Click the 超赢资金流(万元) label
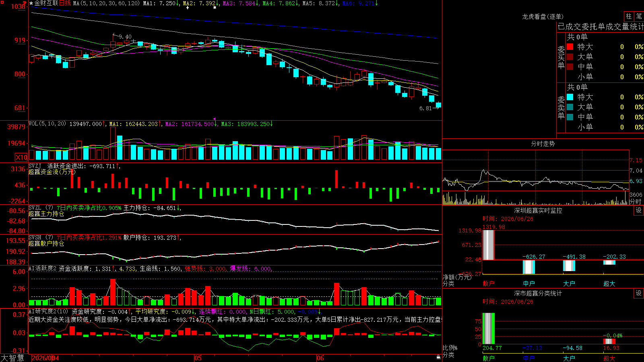Viewport: 644px width, 362px height. pos(52,172)
